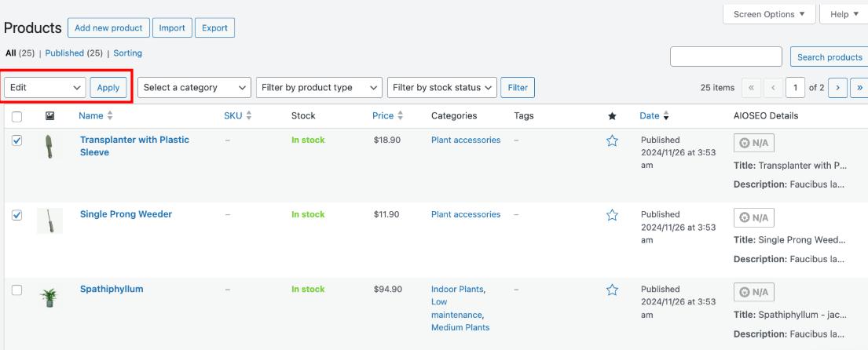Click N/A score badge for Transplanter
868x350 pixels.
[753, 144]
